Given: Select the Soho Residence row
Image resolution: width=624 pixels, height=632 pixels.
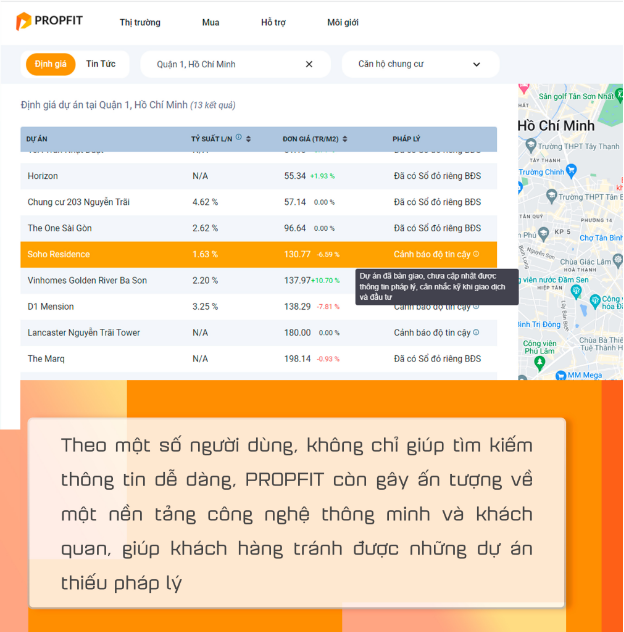Looking at the screenshot, I should click(258, 254).
